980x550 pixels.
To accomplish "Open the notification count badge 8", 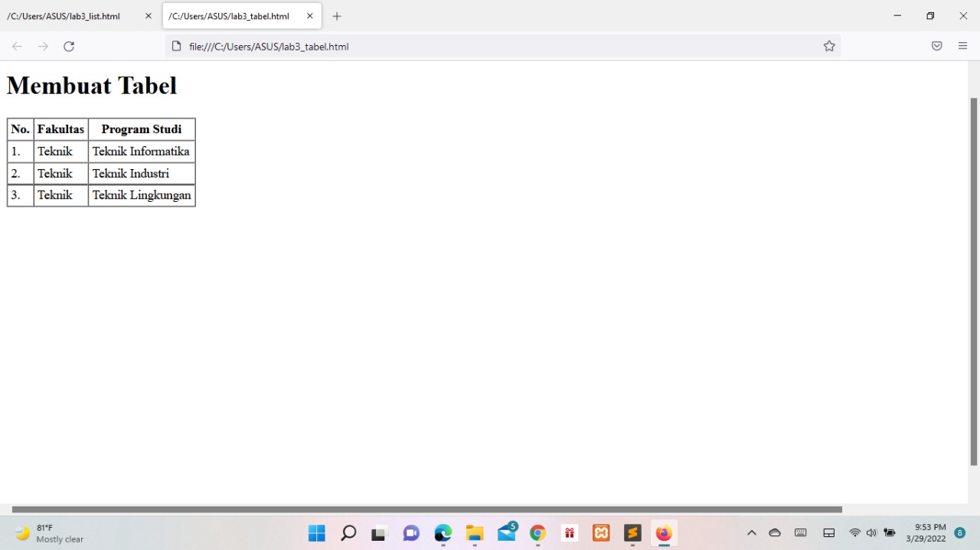I will click(x=960, y=533).
